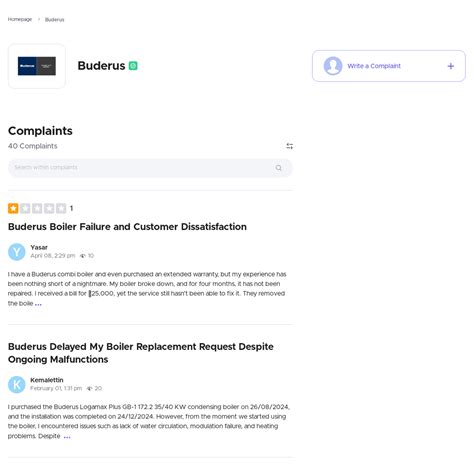Screen dimensions: 474x474
Task: Click the orange one-star rating
Action: (13, 208)
